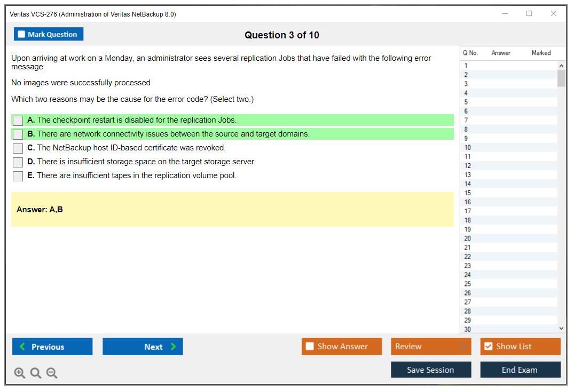Select answer option A checkbox
The height and width of the screenshot is (392, 574).
(18, 121)
